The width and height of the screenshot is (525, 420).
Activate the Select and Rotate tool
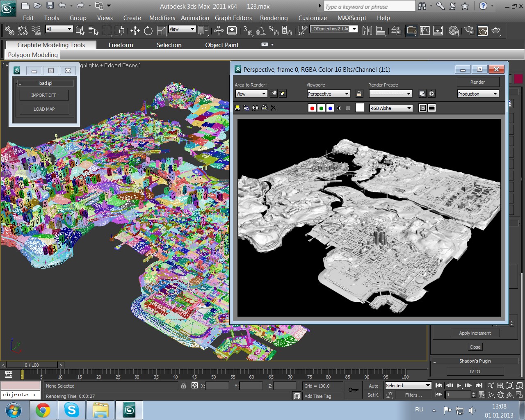coord(148,30)
